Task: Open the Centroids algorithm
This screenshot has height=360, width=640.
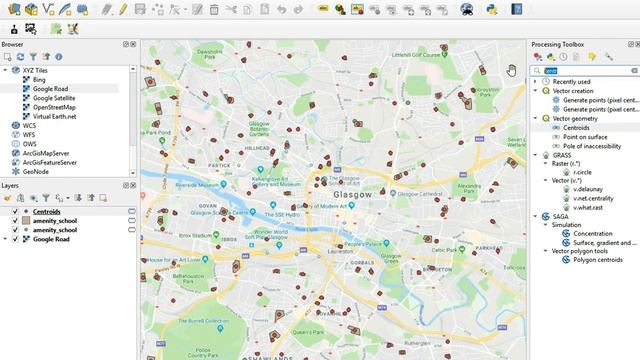Action: tap(576, 128)
